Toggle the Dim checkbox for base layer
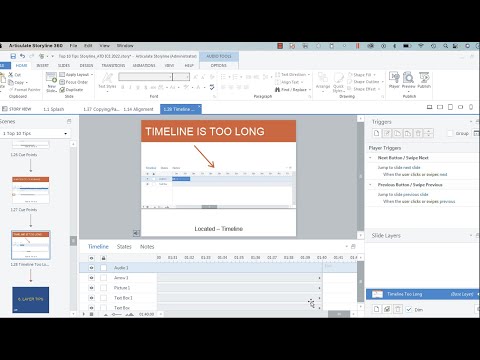Viewport: 480px width, 360px height. (x=409, y=309)
